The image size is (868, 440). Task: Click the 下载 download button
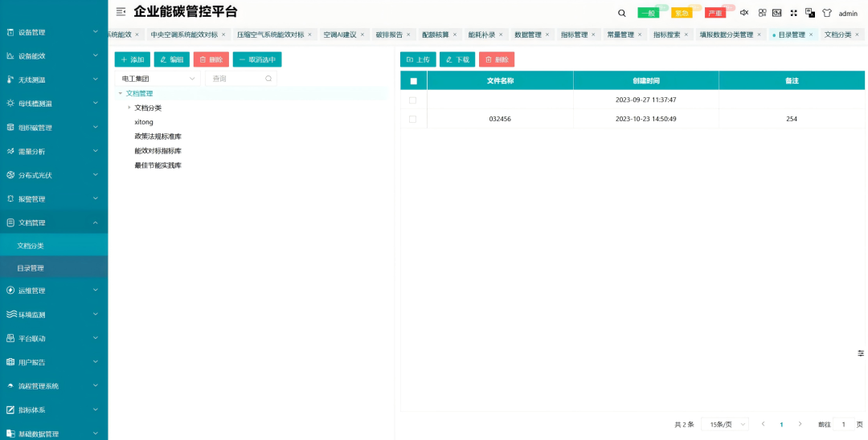tap(457, 59)
